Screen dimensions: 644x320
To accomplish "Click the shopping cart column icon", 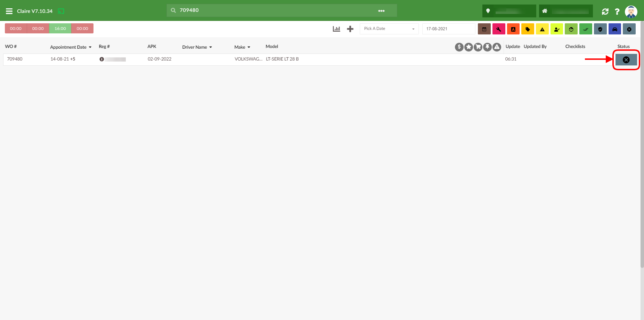I will pos(478,47).
